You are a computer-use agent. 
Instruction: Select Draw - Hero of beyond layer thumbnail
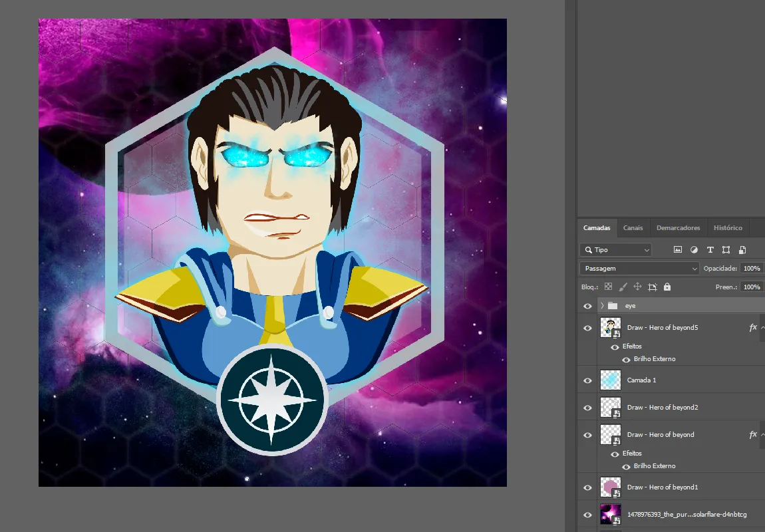(611, 434)
